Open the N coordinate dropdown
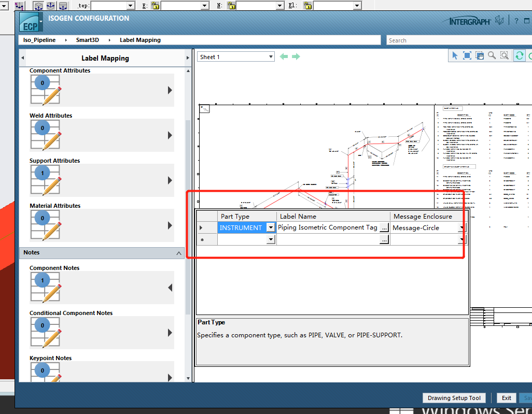This screenshot has width=532, height=414. tap(280, 5)
